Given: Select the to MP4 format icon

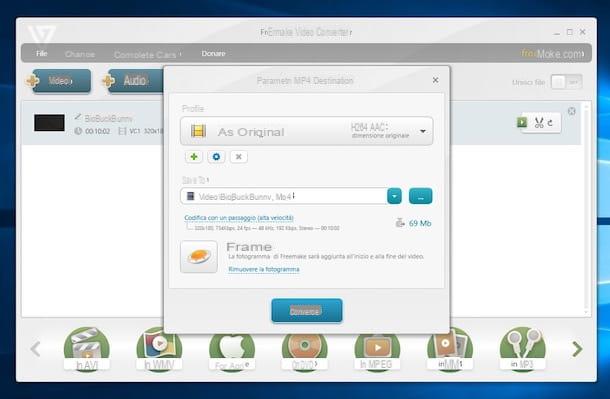Looking at the screenshot, I should pos(450,349).
